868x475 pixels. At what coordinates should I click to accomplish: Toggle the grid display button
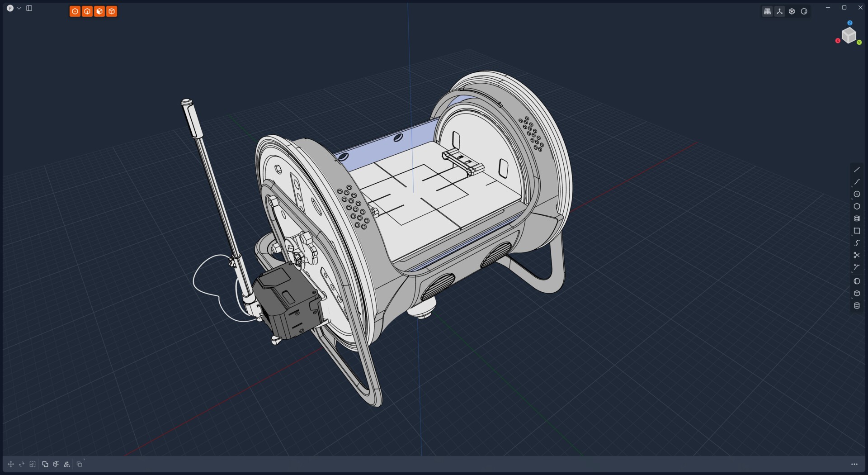pyautogui.click(x=767, y=12)
